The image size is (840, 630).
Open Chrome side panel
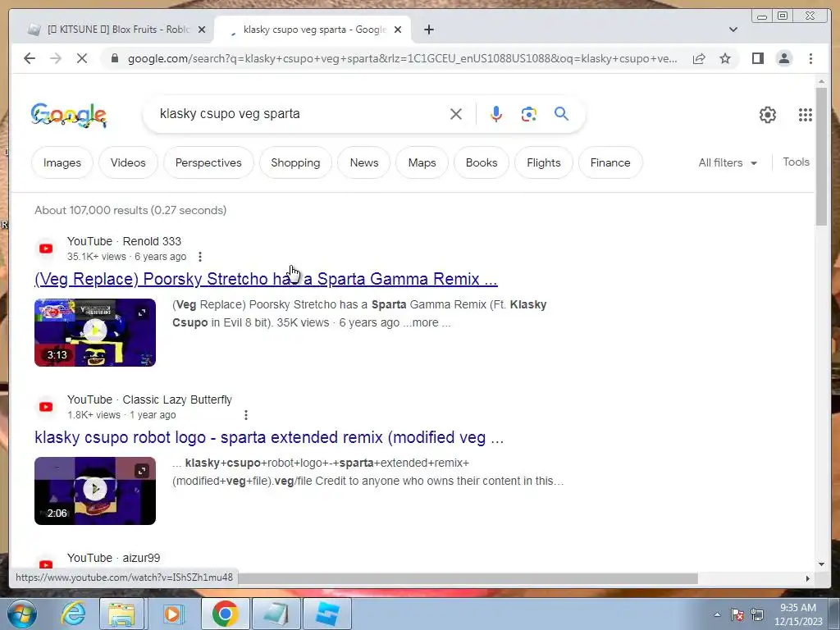point(757,58)
